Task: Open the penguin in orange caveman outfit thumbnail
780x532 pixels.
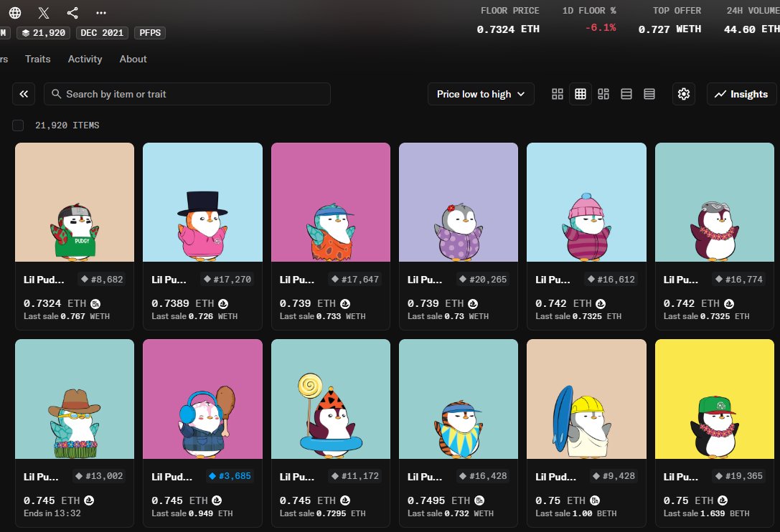Action: pos(331,202)
